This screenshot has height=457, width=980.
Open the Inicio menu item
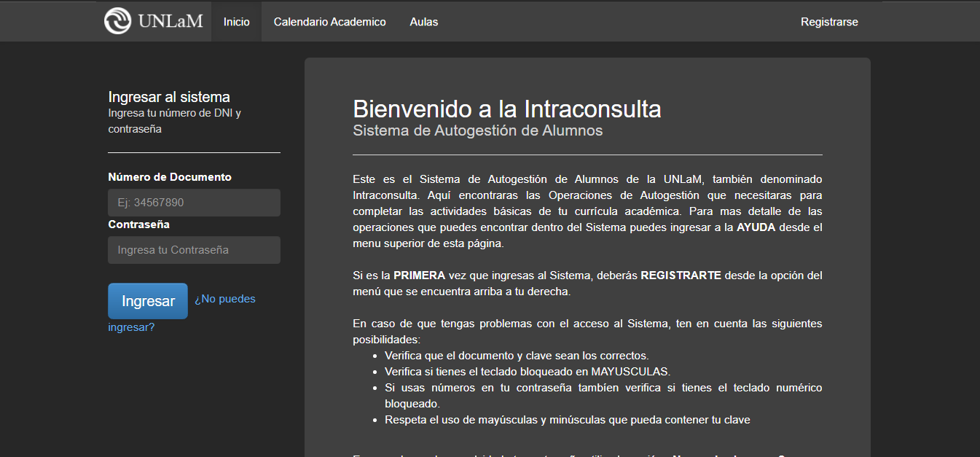(237, 22)
